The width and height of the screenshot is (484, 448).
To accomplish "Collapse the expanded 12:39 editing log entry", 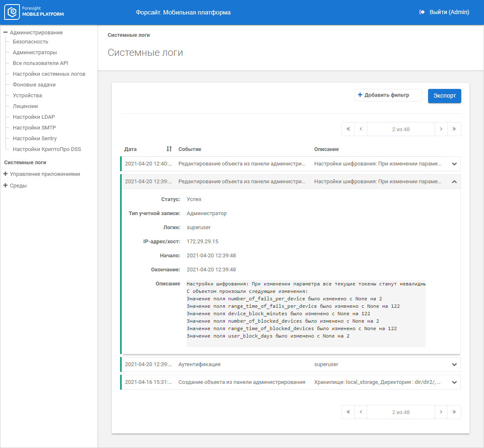I will pos(454,182).
